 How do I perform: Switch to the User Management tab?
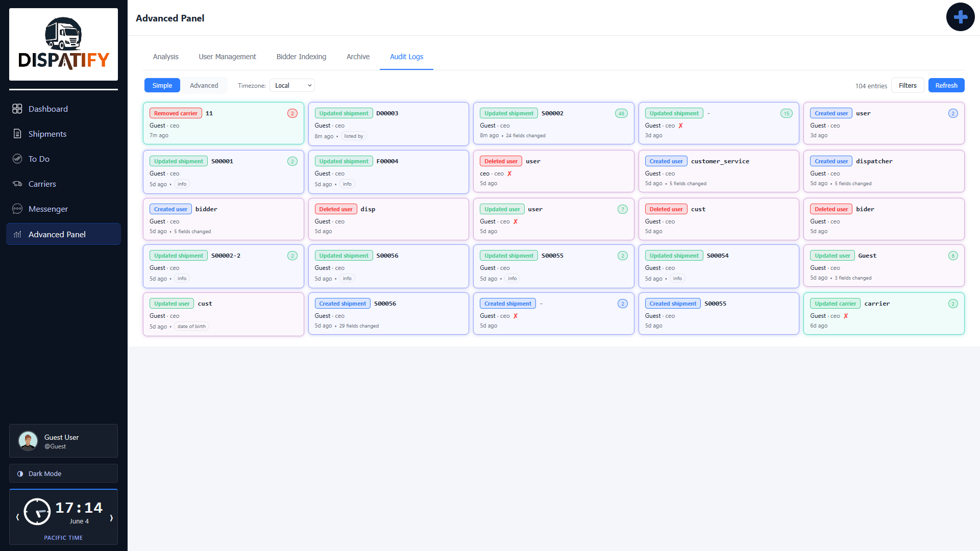(x=227, y=57)
